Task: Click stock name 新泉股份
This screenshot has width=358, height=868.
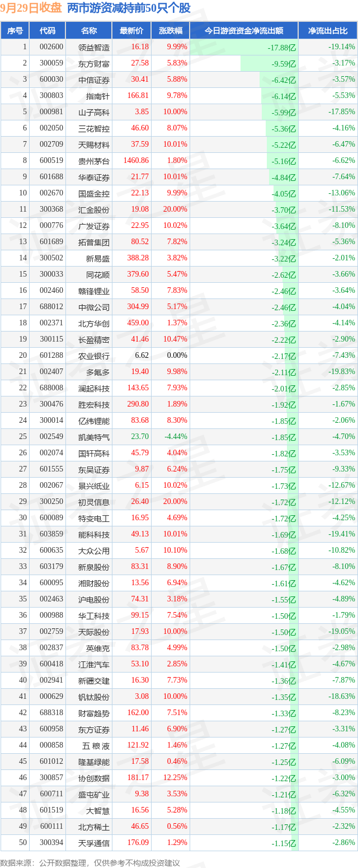Action: [x=94, y=567]
